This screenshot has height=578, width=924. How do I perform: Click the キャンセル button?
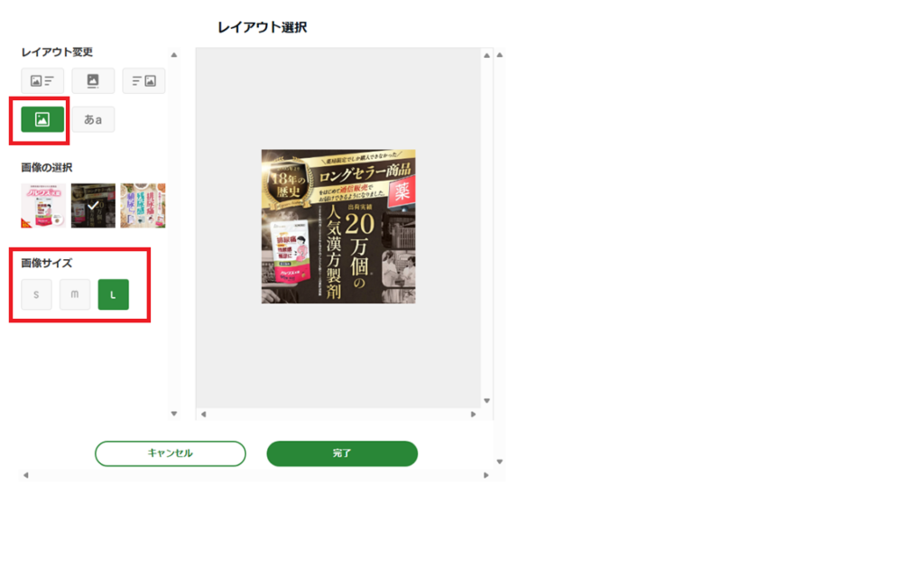[171, 453]
